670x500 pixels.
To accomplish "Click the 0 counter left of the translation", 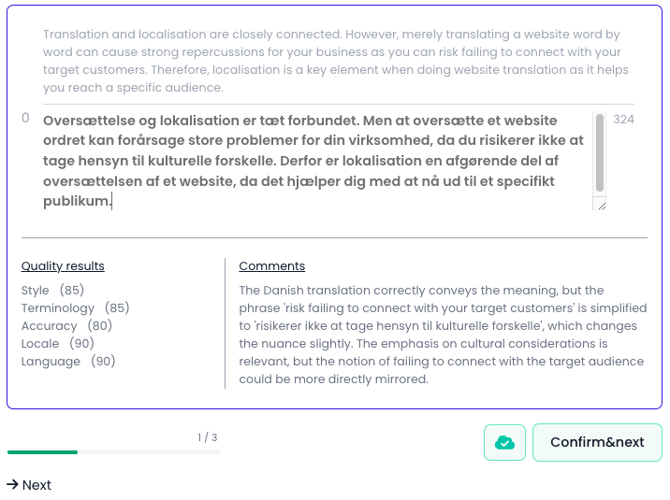I will point(26,119).
